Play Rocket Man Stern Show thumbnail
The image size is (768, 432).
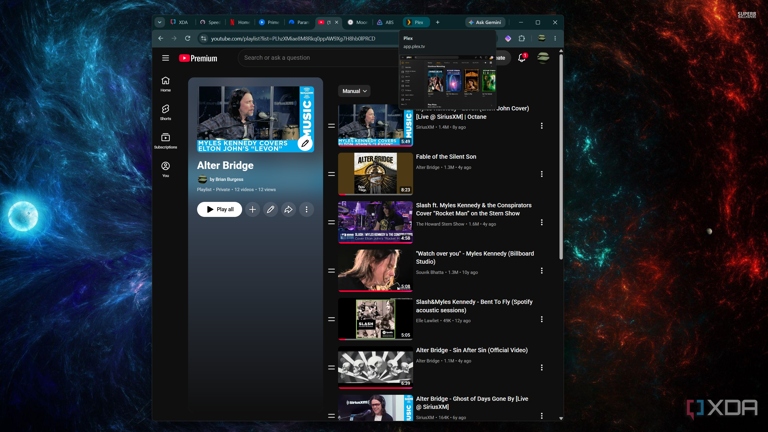[x=375, y=222]
